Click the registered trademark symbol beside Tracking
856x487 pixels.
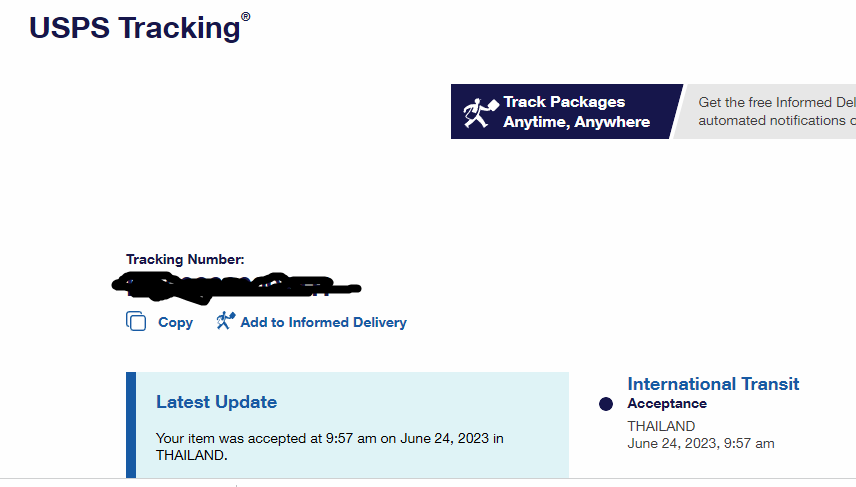pyautogui.click(x=246, y=17)
